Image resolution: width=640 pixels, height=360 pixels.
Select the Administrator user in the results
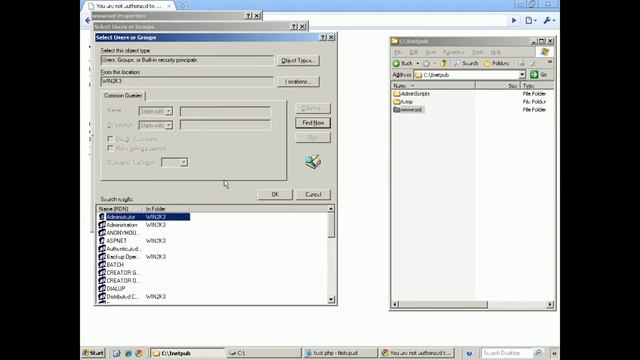tap(144, 217)
